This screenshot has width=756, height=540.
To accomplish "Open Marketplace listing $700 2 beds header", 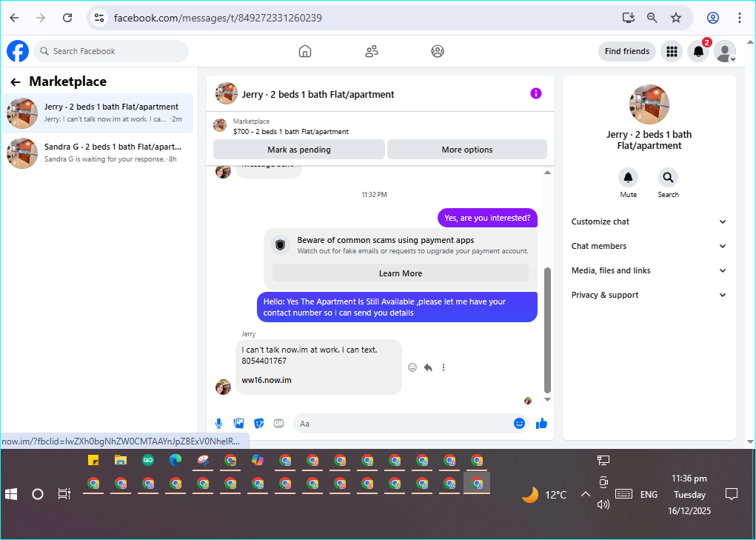I will pos(291,127).
